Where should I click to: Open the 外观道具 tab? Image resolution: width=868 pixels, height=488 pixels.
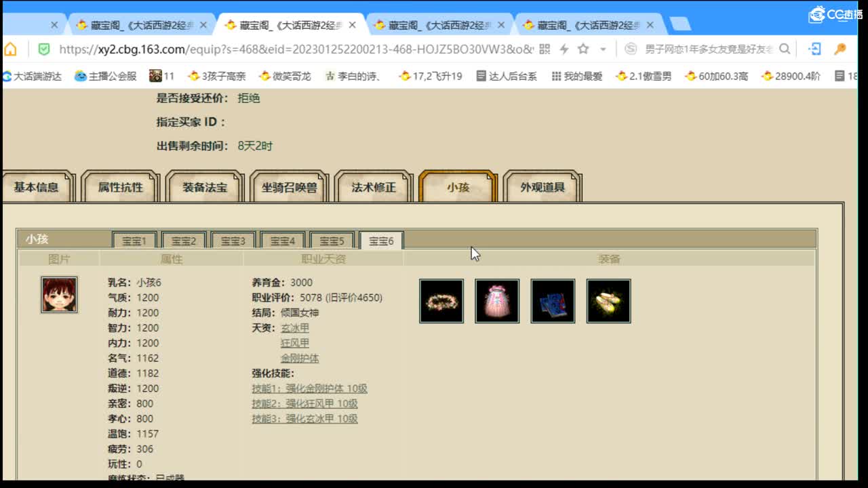click(x=542, y=187)
